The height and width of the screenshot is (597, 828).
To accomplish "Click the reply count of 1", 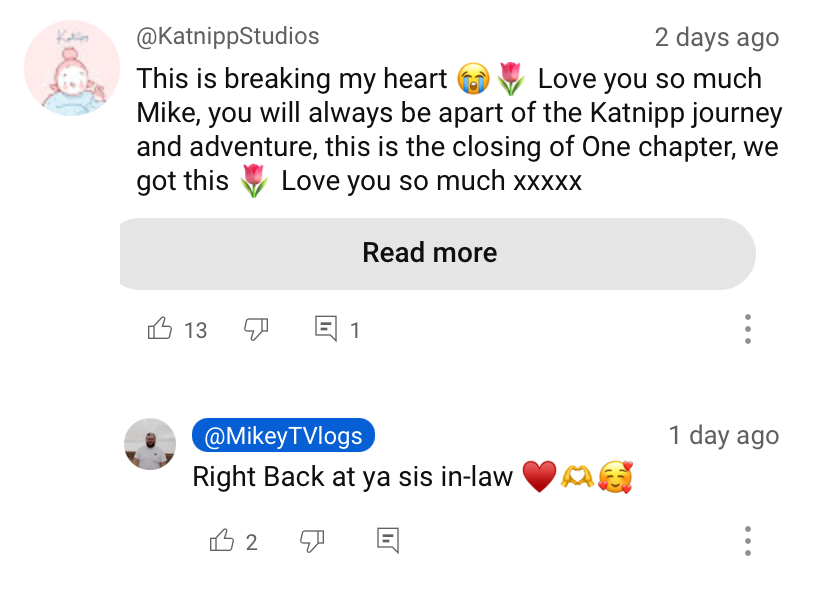I will coord(355,330).
